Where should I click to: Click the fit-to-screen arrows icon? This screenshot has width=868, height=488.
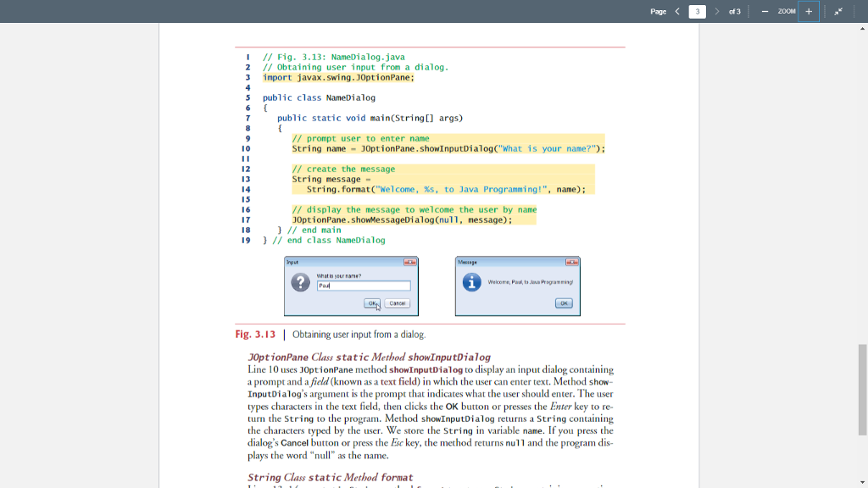pos(837,12)
